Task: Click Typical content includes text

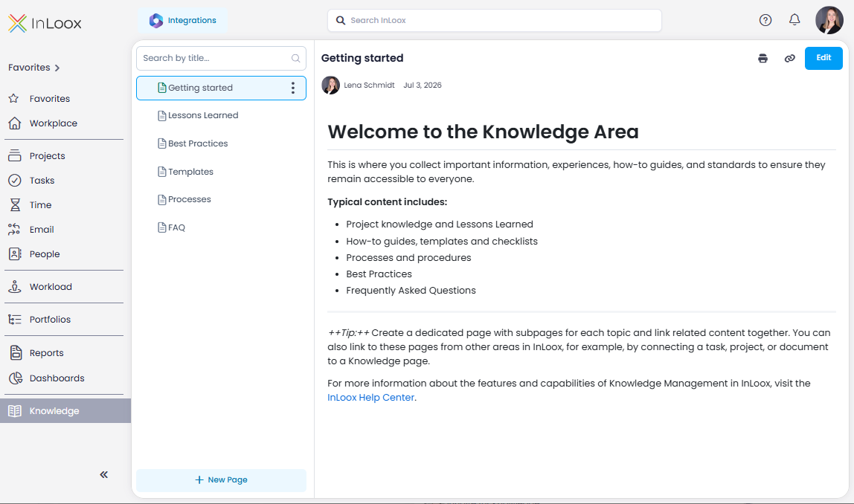Action: [x=388, y=202]
